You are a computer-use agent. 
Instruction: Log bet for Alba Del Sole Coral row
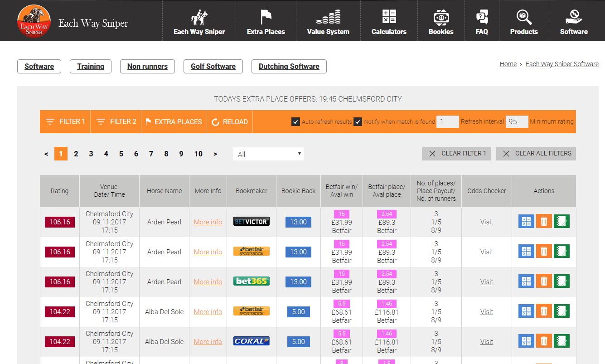(x=561, y=341)
